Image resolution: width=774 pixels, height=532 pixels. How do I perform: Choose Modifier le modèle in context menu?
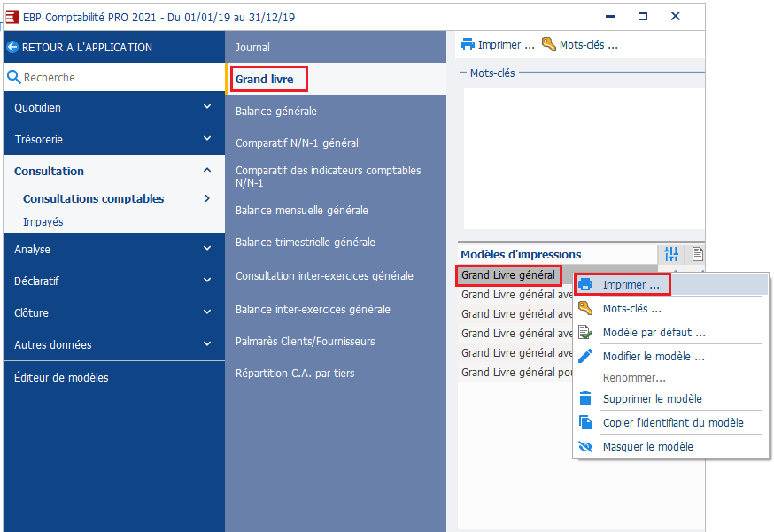(671, 356)
